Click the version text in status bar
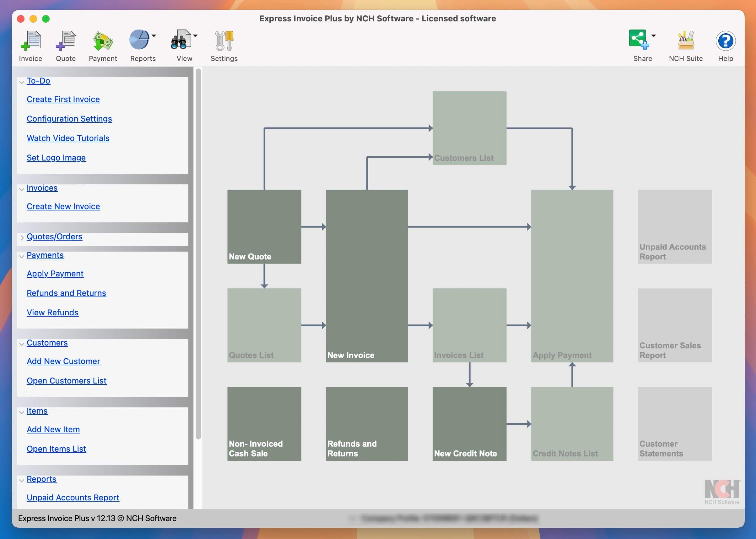The height and width of the screenshot is (539, 756). point(97,518)
